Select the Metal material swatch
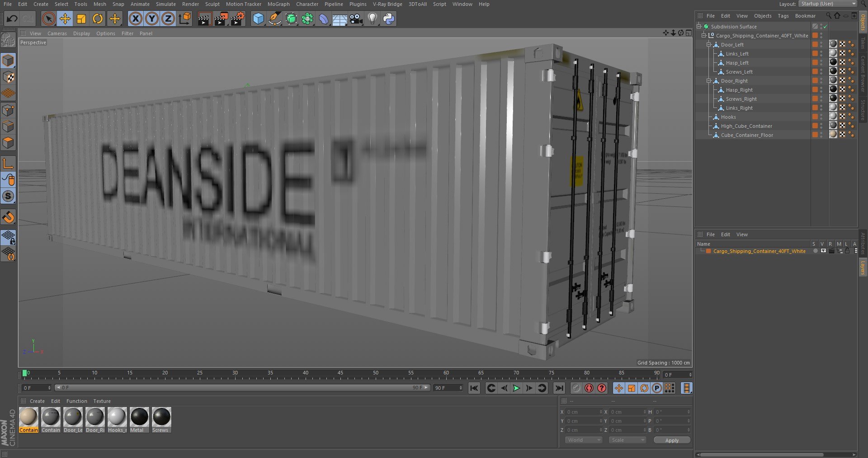The image size is (868, 458). point(139,420)
